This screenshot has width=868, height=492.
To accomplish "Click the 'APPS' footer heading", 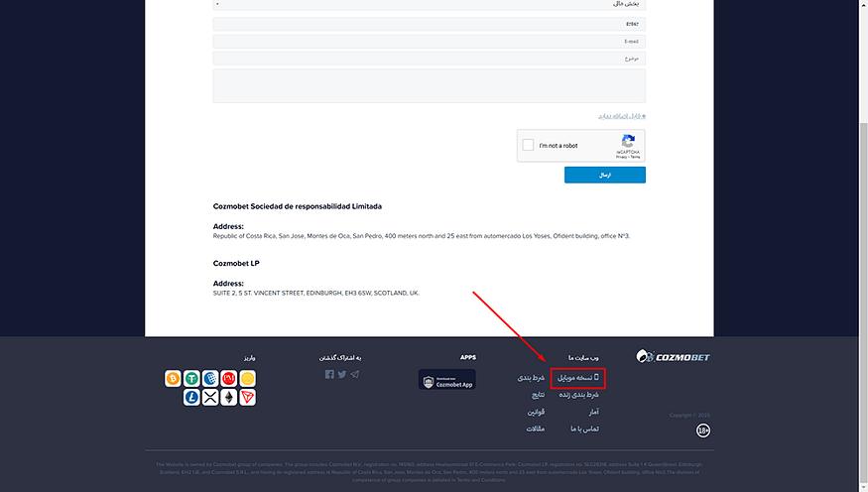I will point(468,357).
